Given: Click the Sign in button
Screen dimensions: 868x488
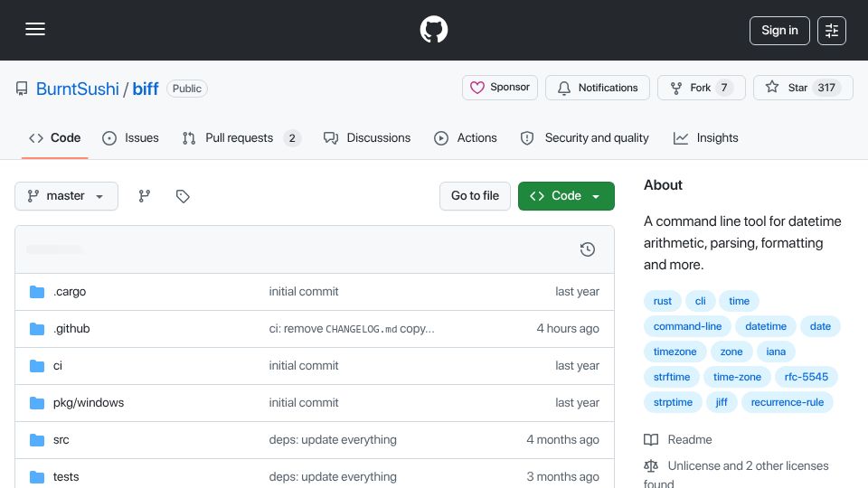Looking at the screenshot, I should click(x=779, y=31).
